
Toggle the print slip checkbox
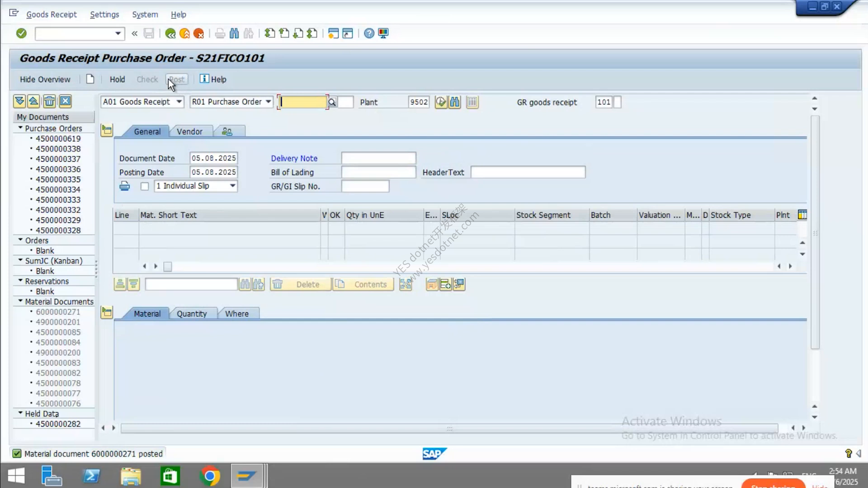click(x=145, y=186)
